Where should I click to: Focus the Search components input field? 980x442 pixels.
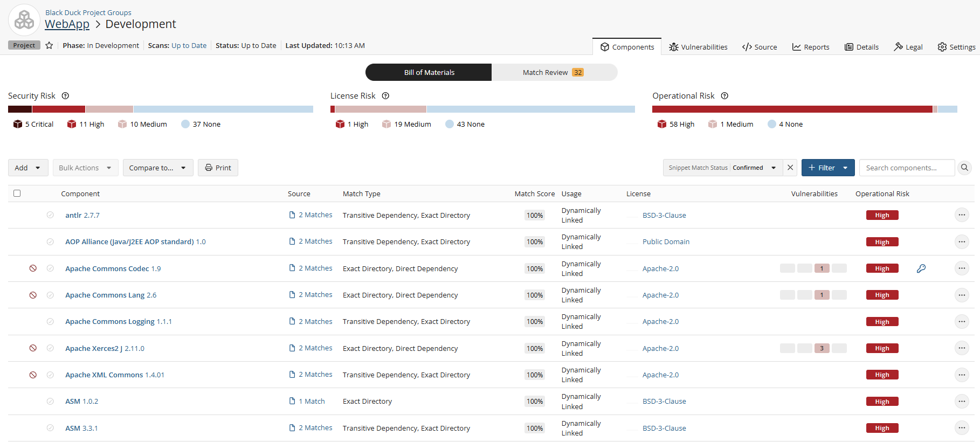[x=907, y=168]
